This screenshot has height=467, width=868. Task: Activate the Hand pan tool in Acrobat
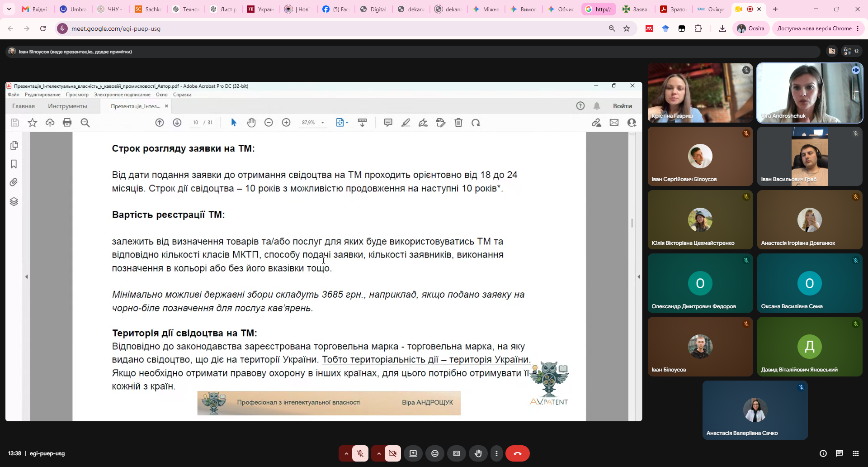tap(251, 123)
